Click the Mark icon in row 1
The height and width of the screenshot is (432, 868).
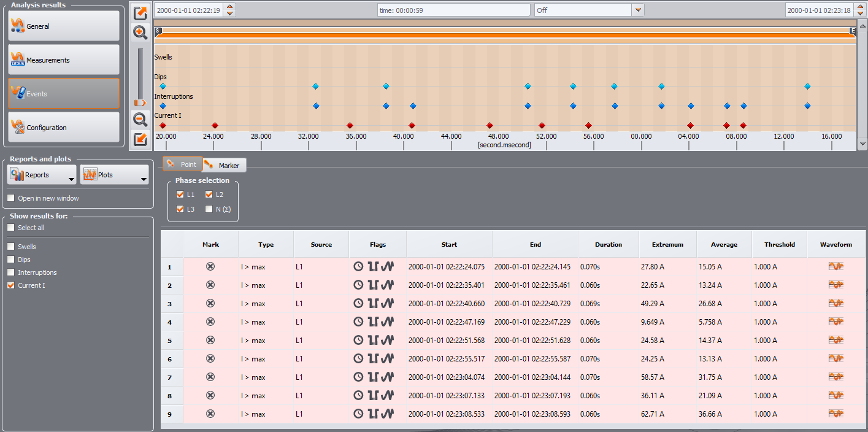coord(210,266)
